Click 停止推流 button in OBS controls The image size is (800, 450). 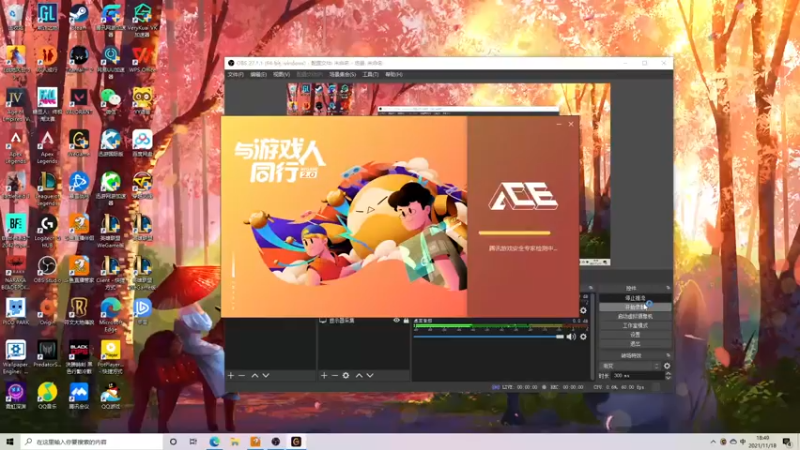[635, 298]
